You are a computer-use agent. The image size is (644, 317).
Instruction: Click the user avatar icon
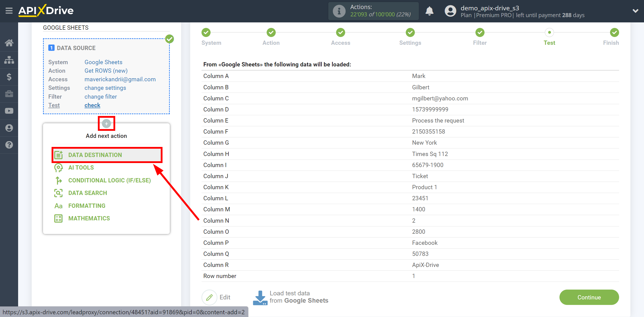click(x=450, y=11)
